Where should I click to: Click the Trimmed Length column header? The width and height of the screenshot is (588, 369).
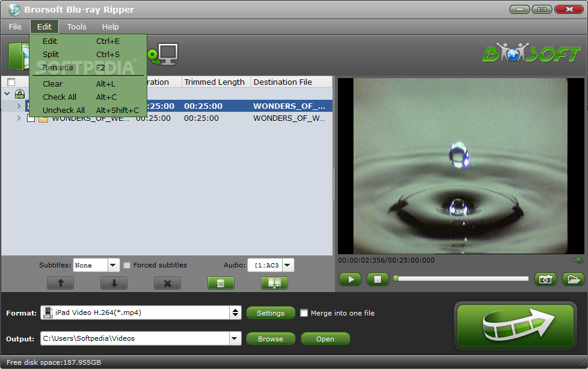point(216,82)
